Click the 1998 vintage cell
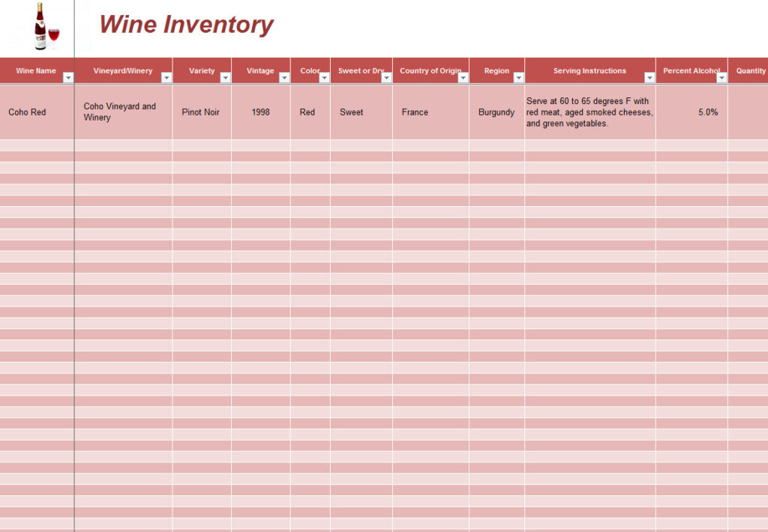 tap(260, 112)
